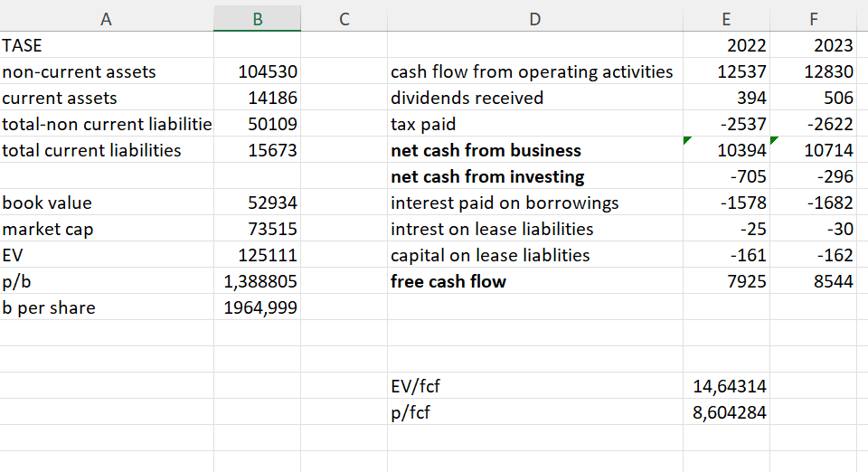
Task: Click 2022 net cash from business value 10394
Action: point(727,150)
